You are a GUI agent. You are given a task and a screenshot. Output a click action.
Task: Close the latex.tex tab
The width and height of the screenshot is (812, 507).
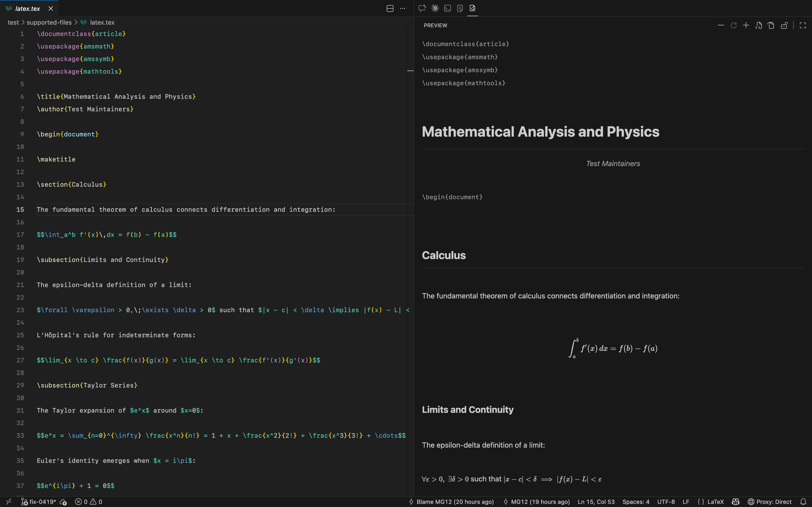[x=51, y=8]
